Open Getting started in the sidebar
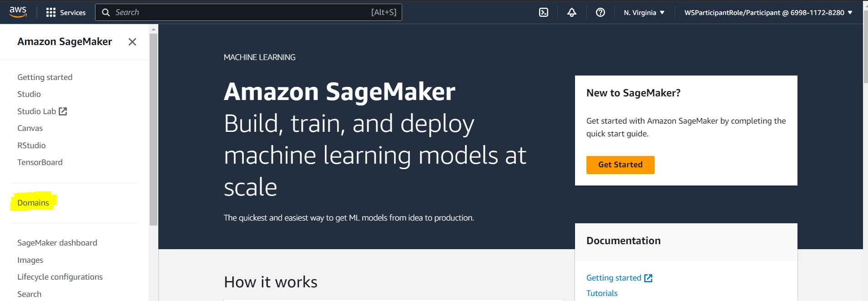Viewport: 868px width, 301px height. point(45,77)
